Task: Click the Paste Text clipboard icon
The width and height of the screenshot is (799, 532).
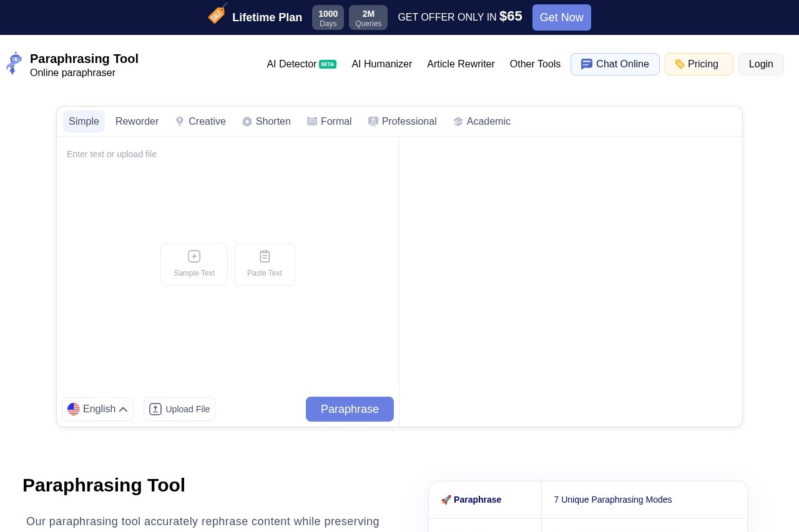Action: pyautogui.click(x=265, y=256)
